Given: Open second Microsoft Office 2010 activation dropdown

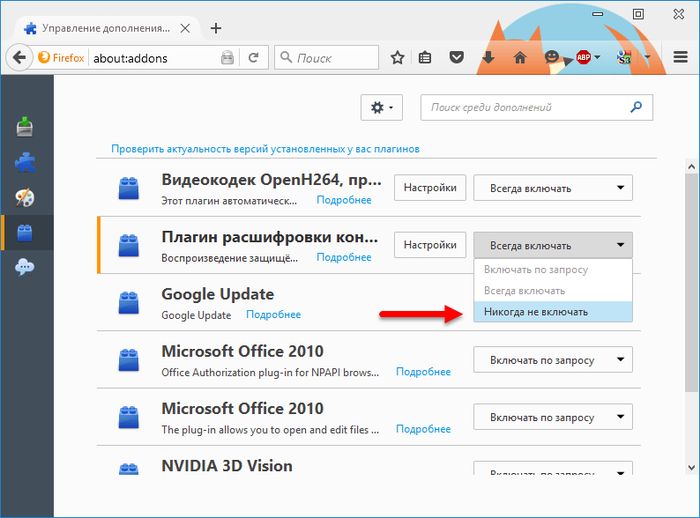Looking at the screenshot, I should (553, 417).
